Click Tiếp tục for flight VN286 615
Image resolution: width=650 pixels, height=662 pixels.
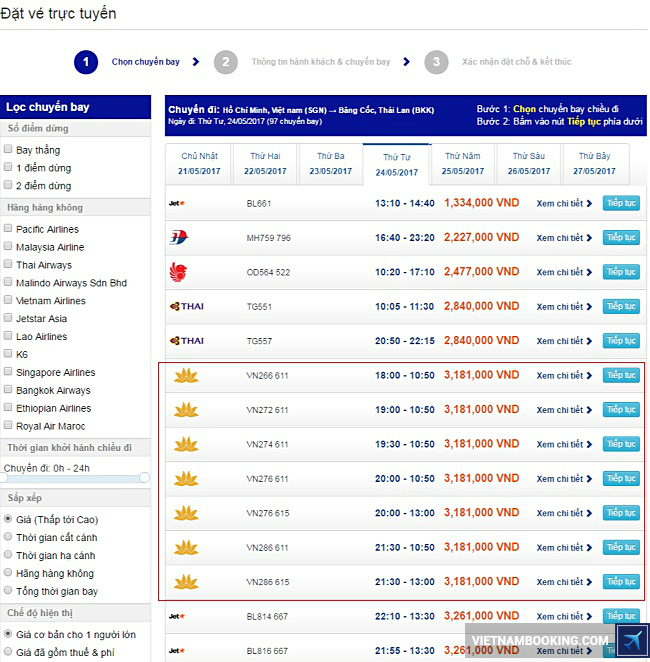(621, 581)
